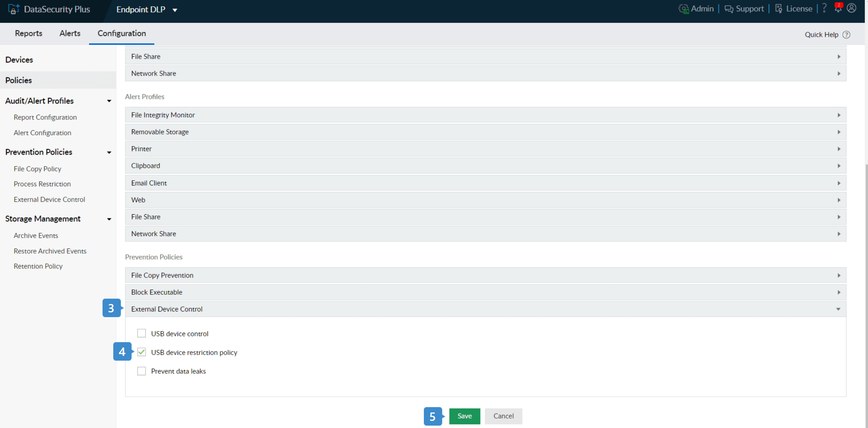868x428 pixels.
Task: Open the License icon
Action: [778, 9]
